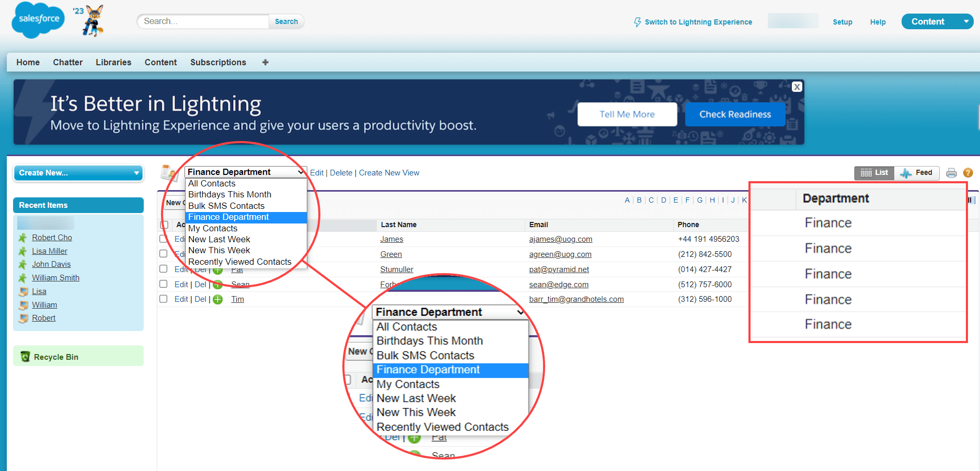Check the checkbox on Tim's row
This screenshot has width=980, height=471.
(163, 299)
